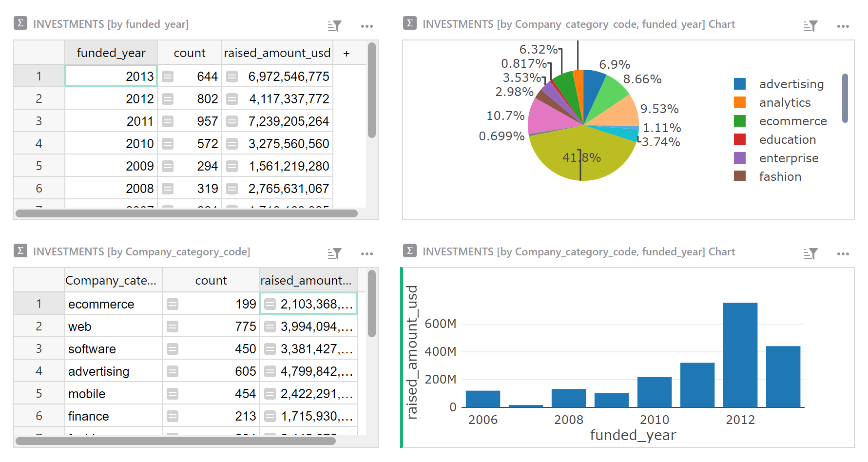Click sigma icon of bar chart widget

point(410,250)
